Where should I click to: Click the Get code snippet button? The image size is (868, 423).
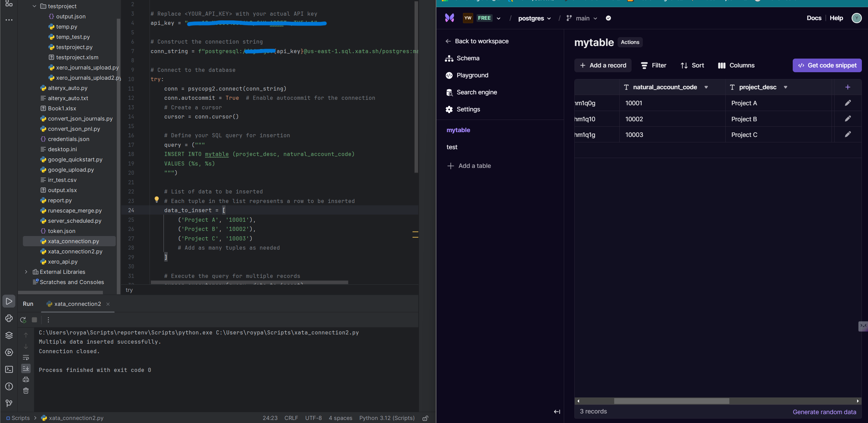pos(827,65)
